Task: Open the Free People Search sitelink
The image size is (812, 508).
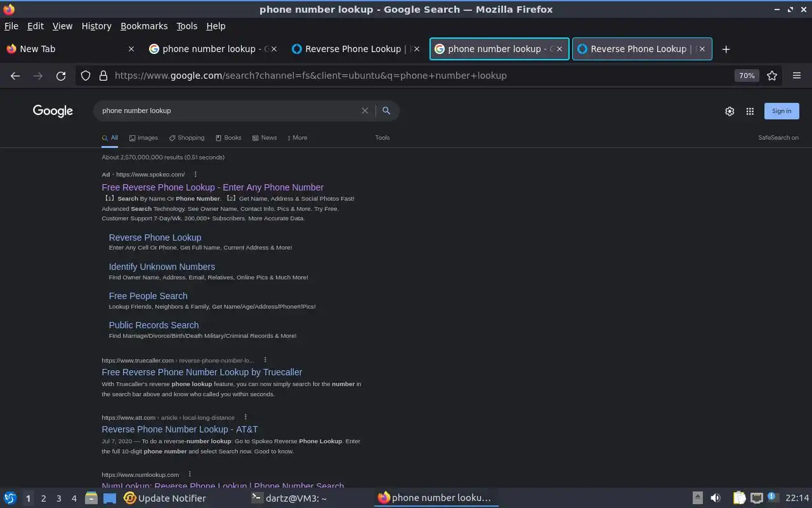Action: pyautogui.click(x=148, y=296)
